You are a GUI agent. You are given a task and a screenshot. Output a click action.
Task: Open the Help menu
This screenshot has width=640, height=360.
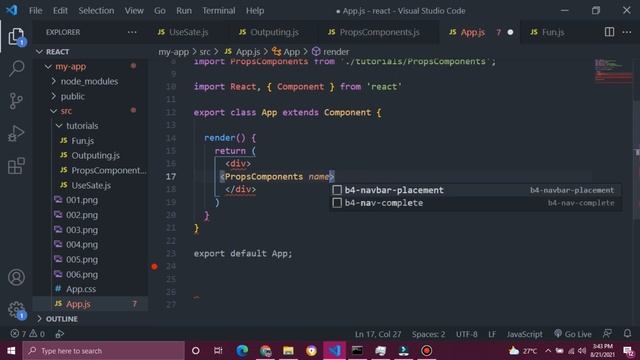pos(255,11)
